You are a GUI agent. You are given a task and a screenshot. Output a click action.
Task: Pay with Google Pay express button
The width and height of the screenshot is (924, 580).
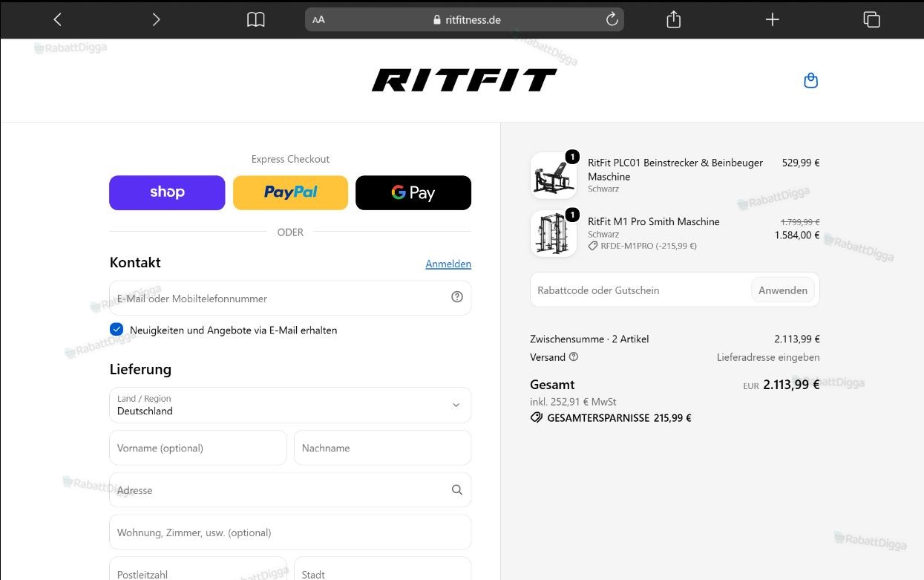(x=413, y=192)
